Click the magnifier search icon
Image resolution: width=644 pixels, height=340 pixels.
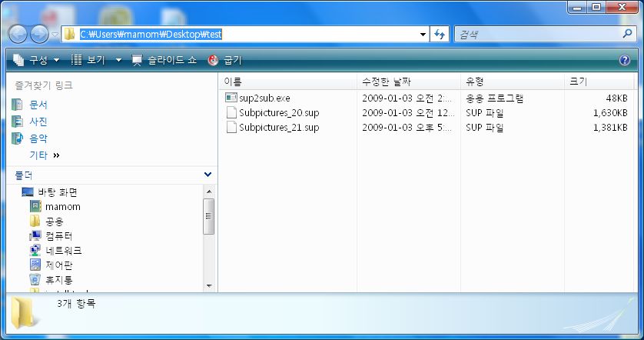coord(627,34)
